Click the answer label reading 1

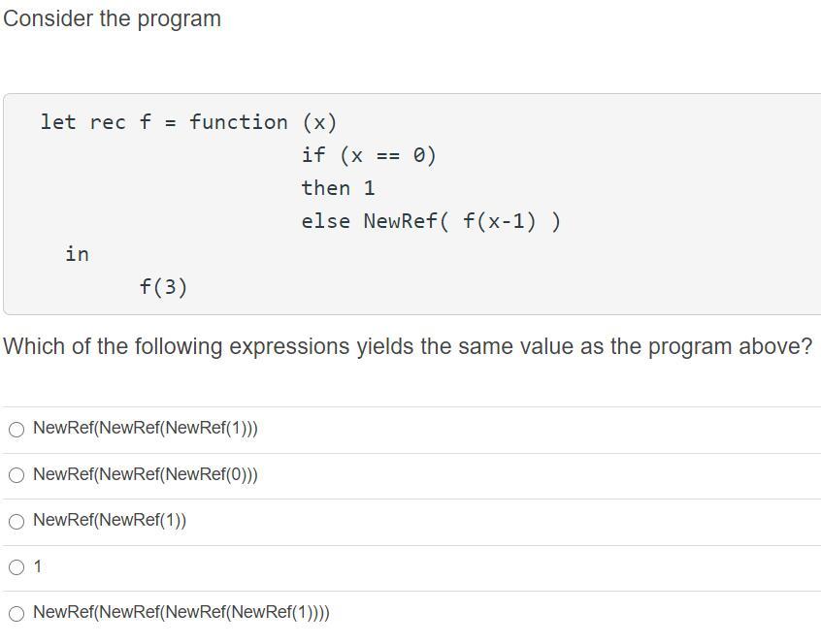click(x=37, y=565)
